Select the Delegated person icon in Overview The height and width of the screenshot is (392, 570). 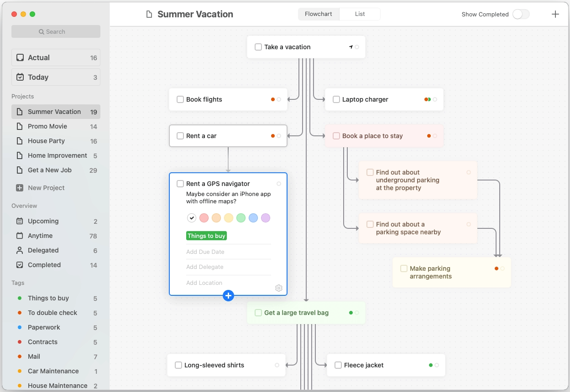[x=20, y=250]
